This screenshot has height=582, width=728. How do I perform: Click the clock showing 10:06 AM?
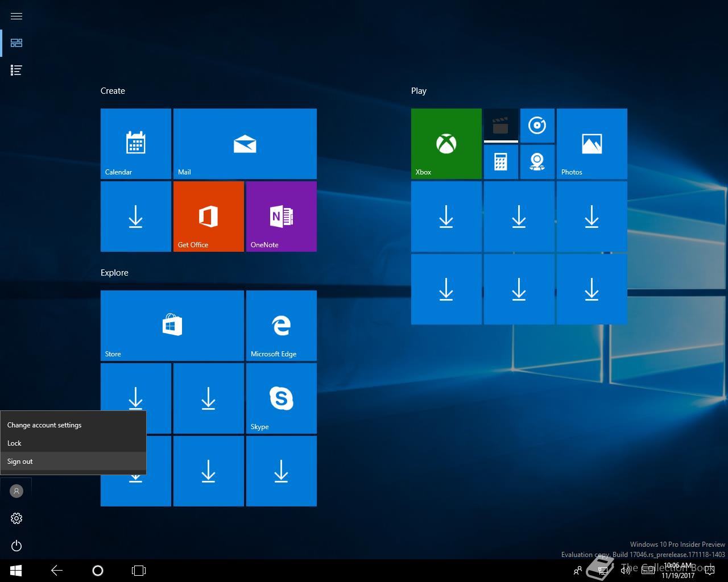(678, 571)
